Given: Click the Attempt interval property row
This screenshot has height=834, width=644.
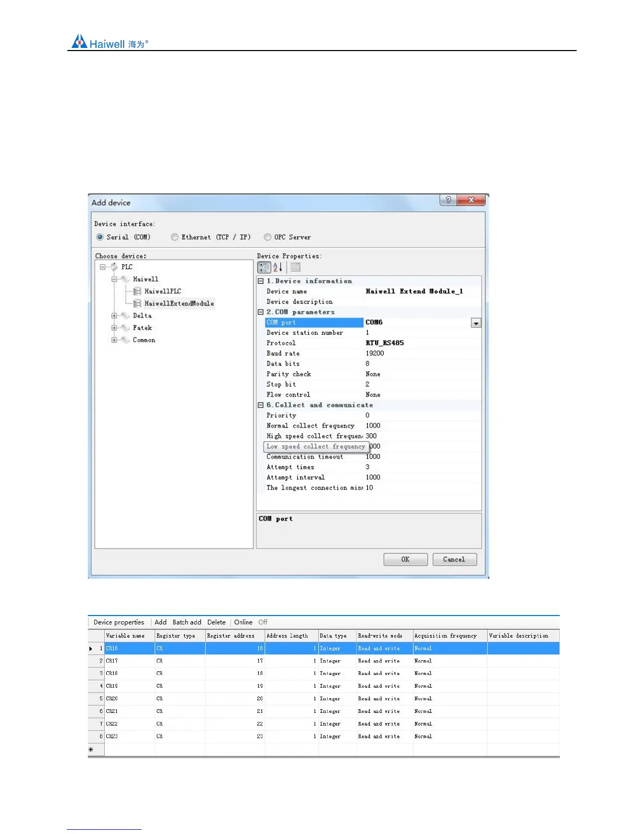Looking at the screenshot, I should (x=373, y=478).
